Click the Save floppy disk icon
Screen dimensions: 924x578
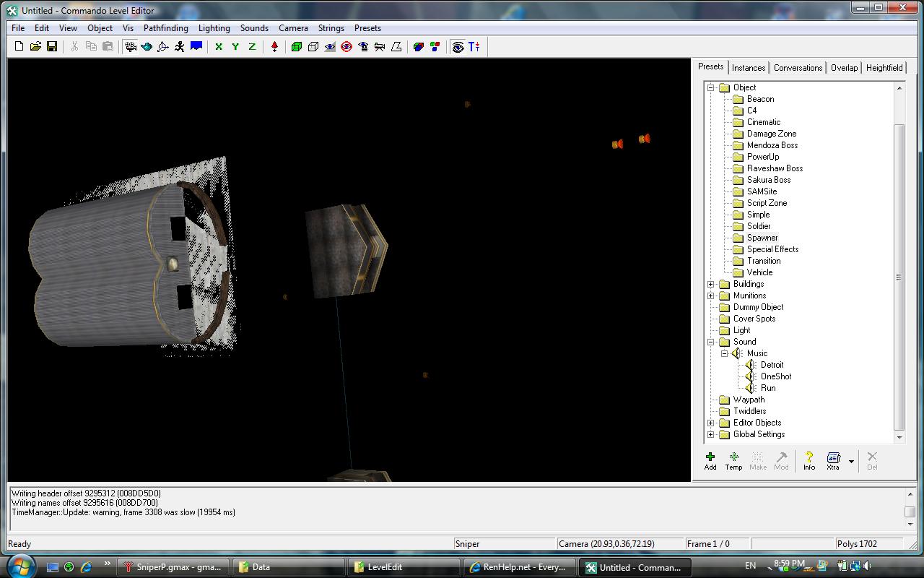tap(52, 47)
